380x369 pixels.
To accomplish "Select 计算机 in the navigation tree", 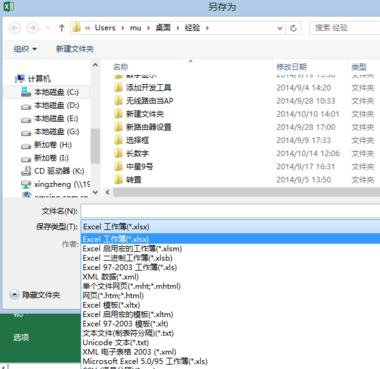I will click(39, 79).
